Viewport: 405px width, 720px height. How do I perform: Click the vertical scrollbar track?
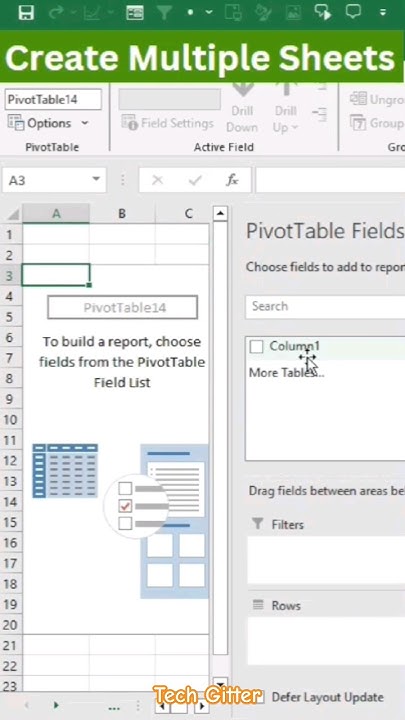220,439
